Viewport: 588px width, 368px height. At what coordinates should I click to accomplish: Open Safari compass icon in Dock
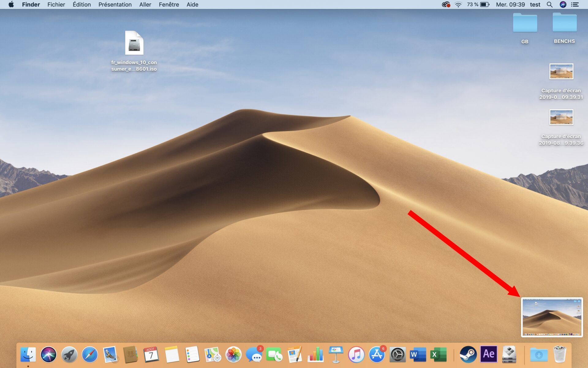tap(90, 355)
